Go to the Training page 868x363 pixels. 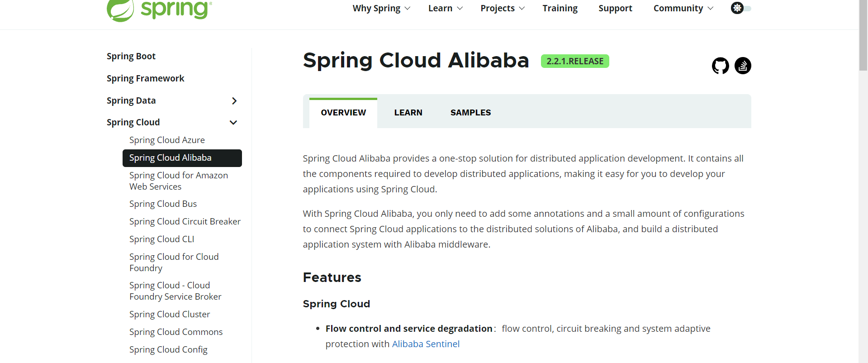point(560,8)
